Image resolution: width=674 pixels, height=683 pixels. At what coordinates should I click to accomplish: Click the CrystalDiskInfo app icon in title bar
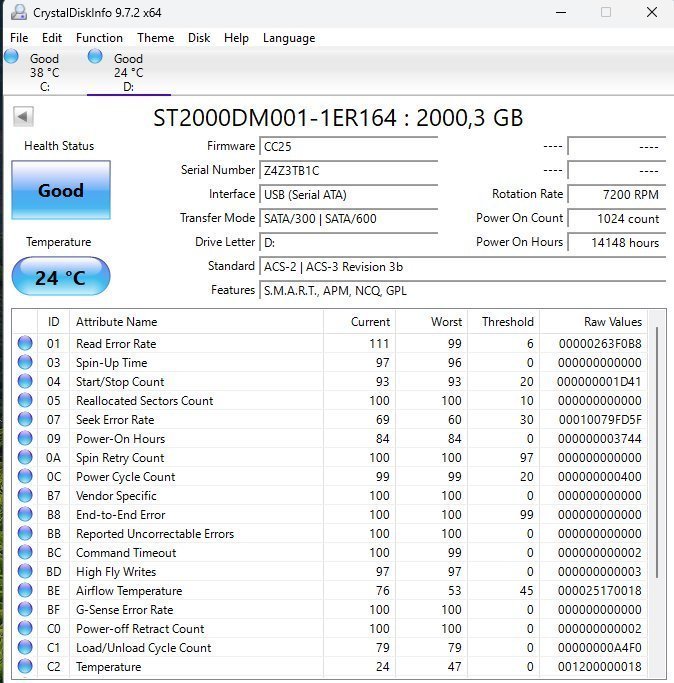17,13
